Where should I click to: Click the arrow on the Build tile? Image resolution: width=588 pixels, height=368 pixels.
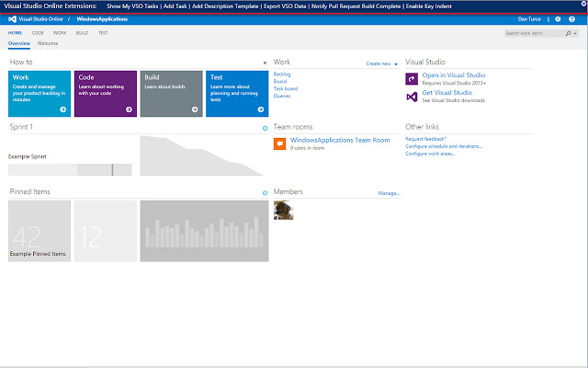195,109
